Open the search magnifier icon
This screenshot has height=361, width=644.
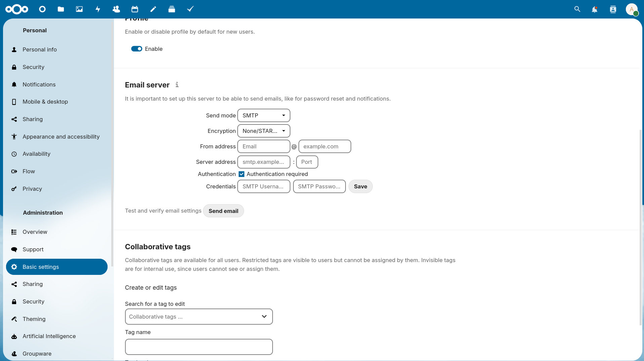tap(577, 9)
